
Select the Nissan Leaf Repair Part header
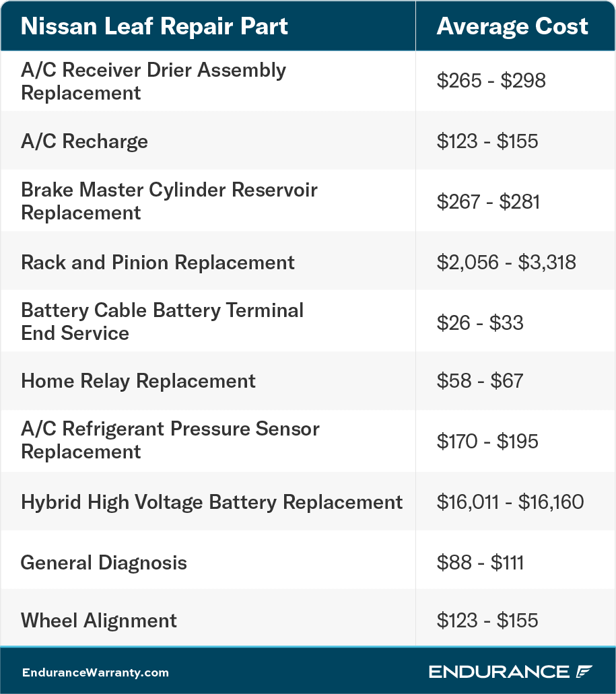click(154, 26)
